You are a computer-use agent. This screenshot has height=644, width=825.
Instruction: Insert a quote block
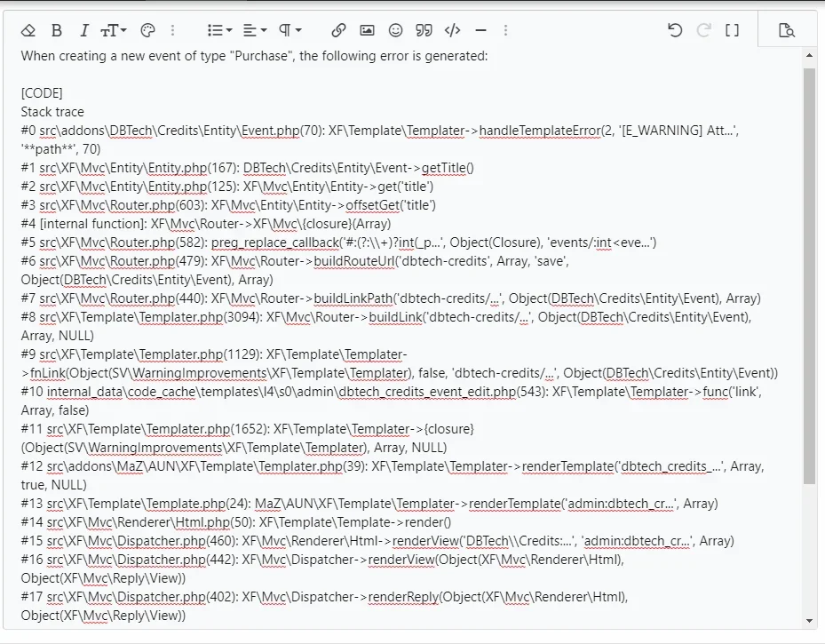point(424,30)
